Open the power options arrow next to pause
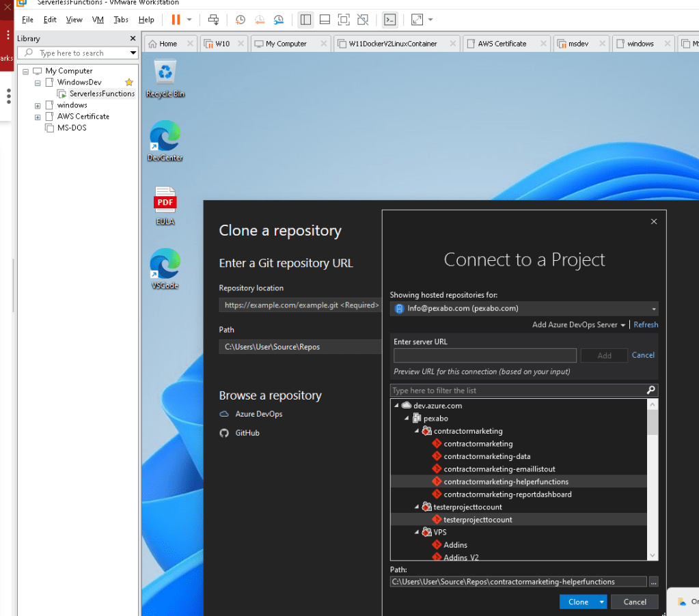Image resolution: width=699 pixels, height=616 pixels. click(x=189, y=20)
